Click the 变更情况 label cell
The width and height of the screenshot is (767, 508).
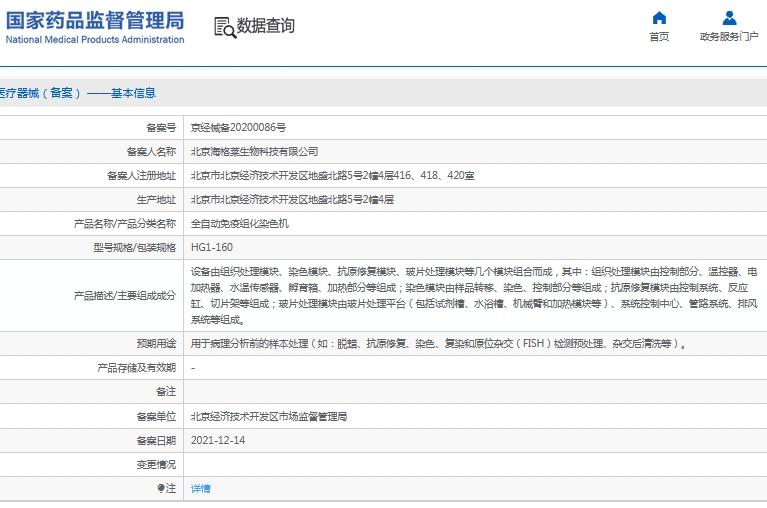[156, 464]
